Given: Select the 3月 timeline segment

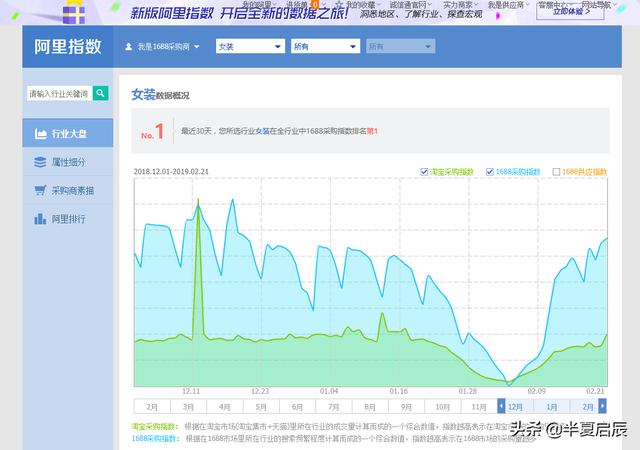Looking at the screenshot, I should [x=189, y=407].
